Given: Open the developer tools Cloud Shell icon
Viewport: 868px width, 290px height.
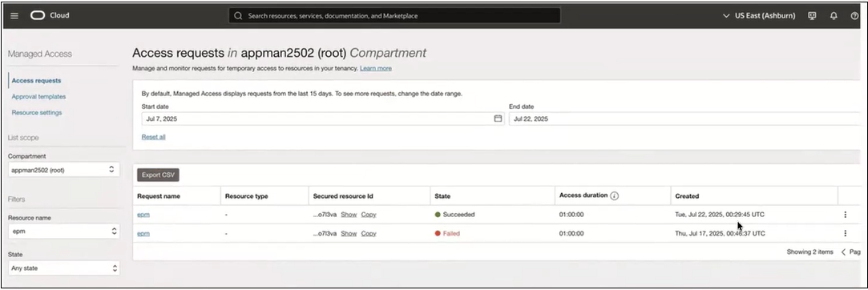Looking at the screenshot, I should pyautogui.click(x=812, y=16).
